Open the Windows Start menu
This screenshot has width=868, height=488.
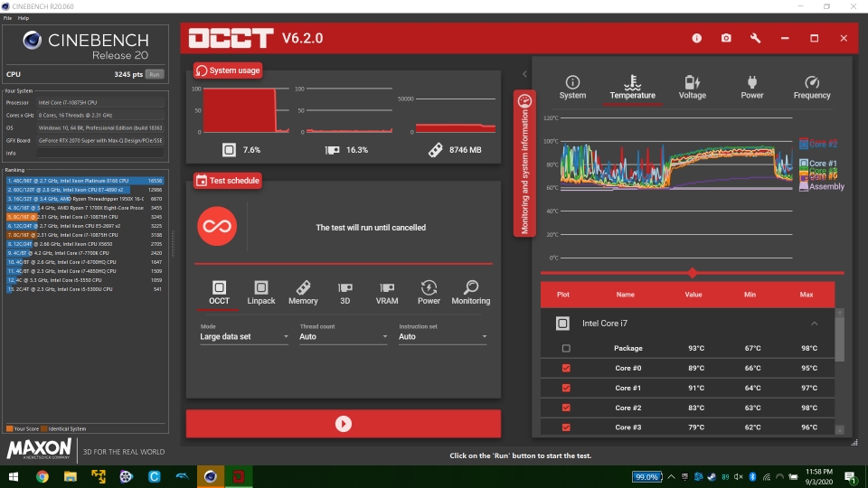click(x=14, y=476)
